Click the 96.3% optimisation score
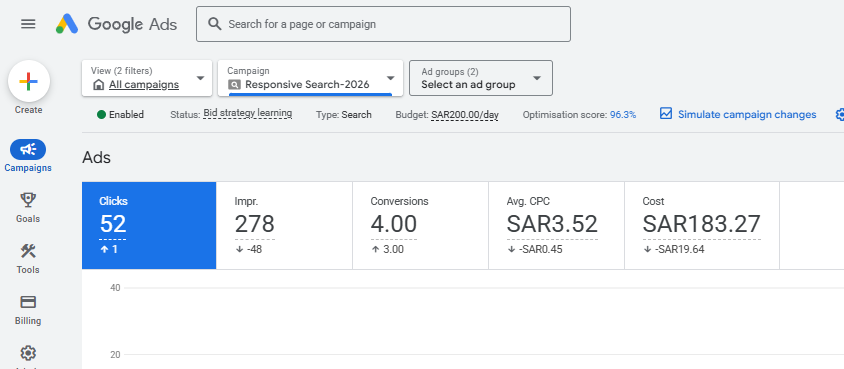 (623, 115)
